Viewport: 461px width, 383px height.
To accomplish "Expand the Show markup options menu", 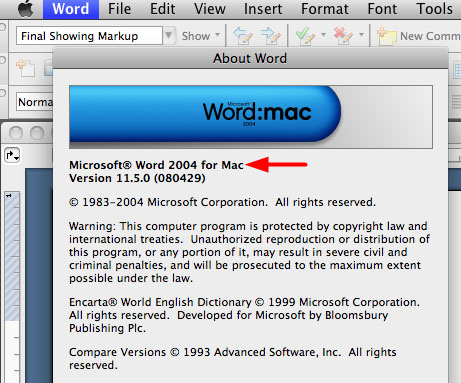I will [201, 36].
